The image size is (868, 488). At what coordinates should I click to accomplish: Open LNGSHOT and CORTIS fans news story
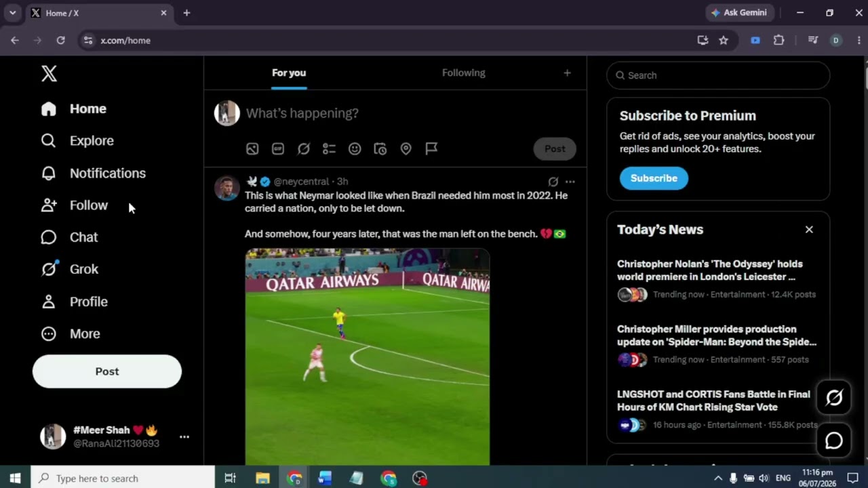pos(717,409)
